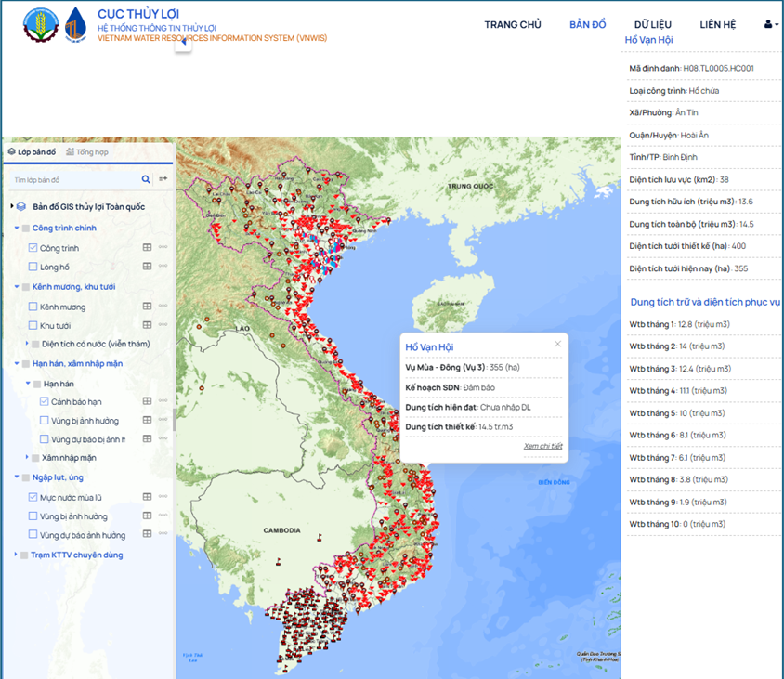
Task: Open the user account icon menu
Action: click(x=770, y=24)
